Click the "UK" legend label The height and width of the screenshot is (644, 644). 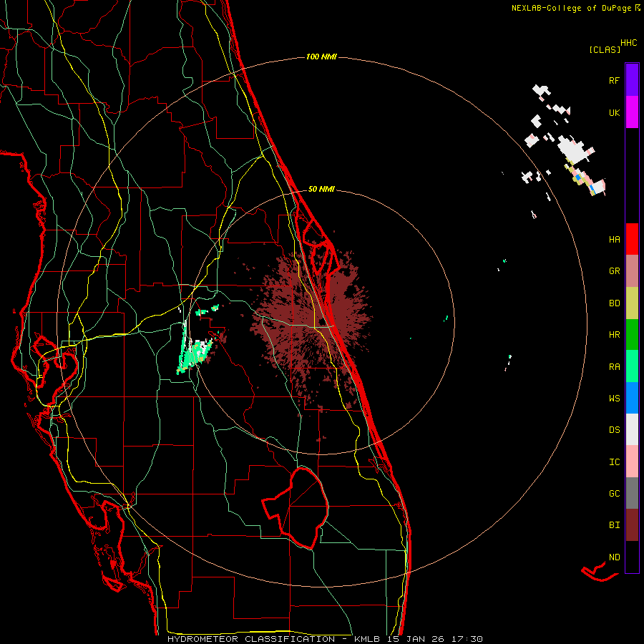pyautogui.click(x=614, y=112)
